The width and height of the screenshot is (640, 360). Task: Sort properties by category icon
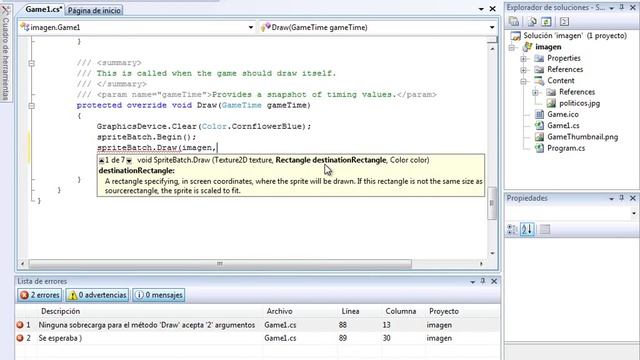tap(512, 229)
